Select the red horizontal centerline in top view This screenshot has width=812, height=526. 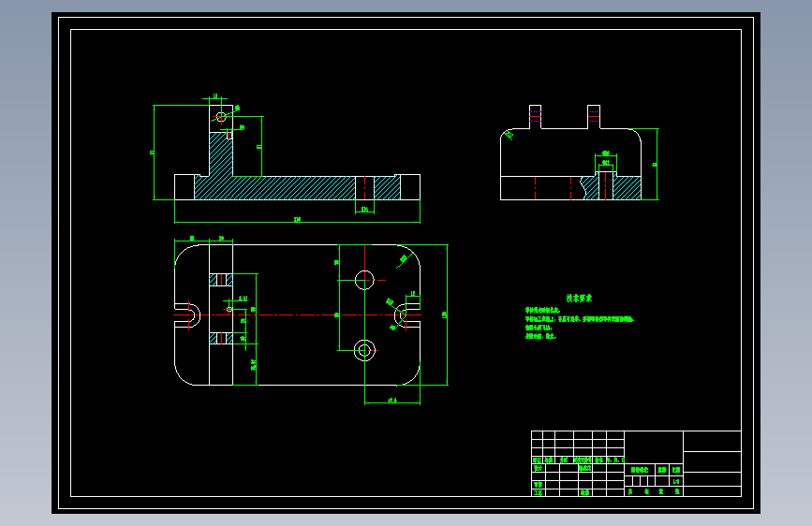pos(297,314)
